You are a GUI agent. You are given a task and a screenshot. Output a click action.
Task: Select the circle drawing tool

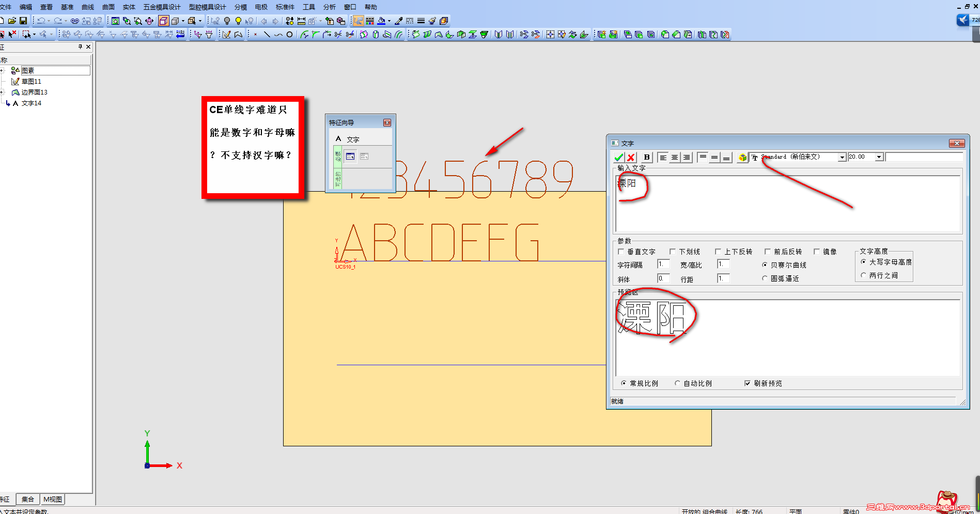tap(289, 35)
